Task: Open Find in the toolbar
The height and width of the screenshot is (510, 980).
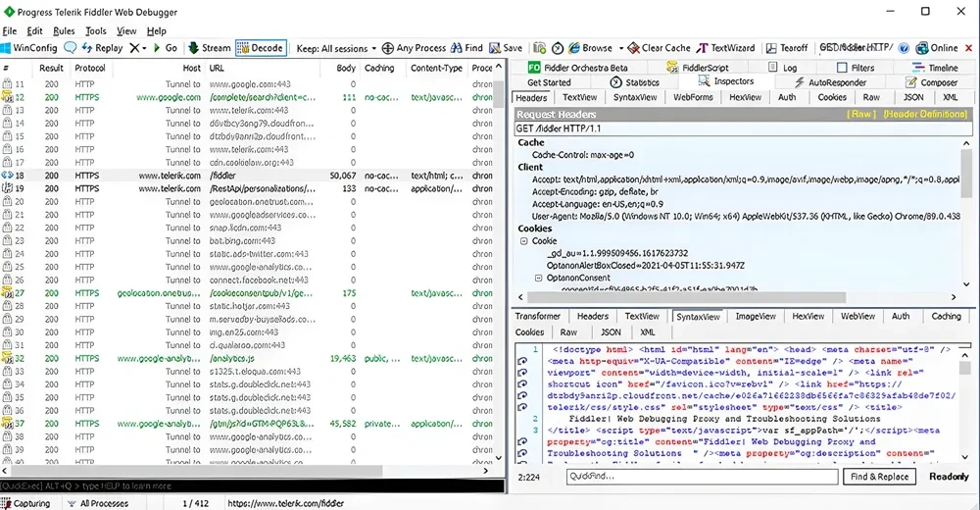Action: (x=466, y=47)
